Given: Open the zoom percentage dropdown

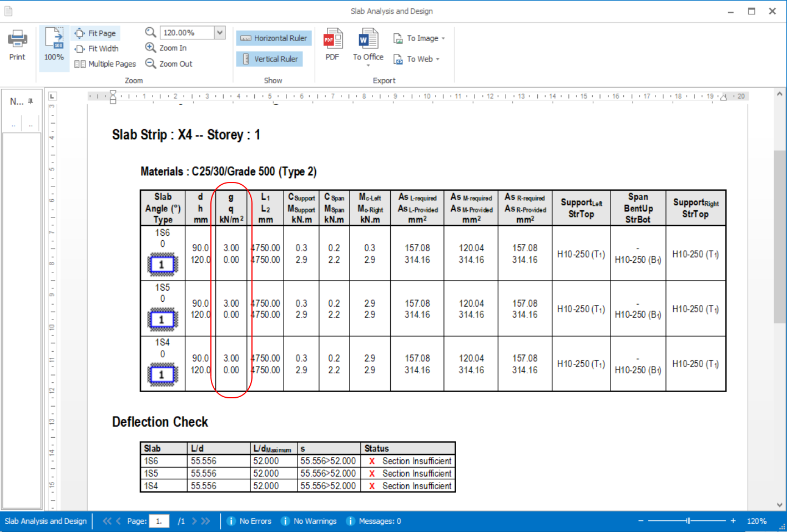Looking at the screenshot, I should tap(220, 33).
